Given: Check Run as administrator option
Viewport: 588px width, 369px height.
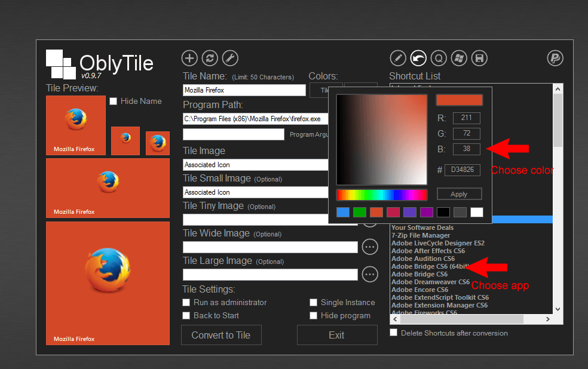Looking at the screenshot, I should click(x=186, y=303).
